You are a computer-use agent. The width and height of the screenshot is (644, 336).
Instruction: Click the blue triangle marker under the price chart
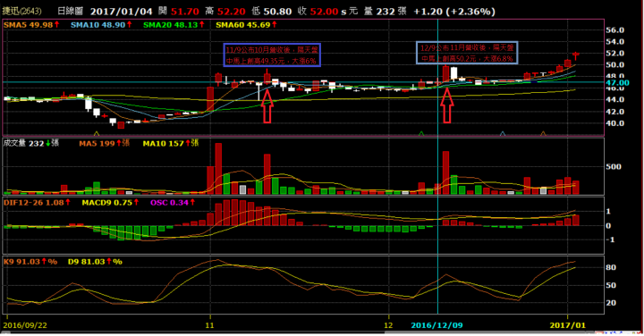[503, 133]
